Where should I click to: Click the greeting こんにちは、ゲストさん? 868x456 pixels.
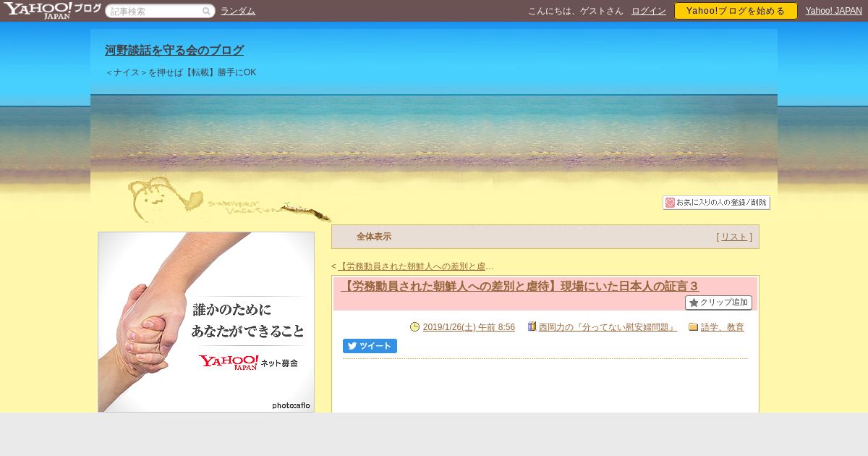576,11
